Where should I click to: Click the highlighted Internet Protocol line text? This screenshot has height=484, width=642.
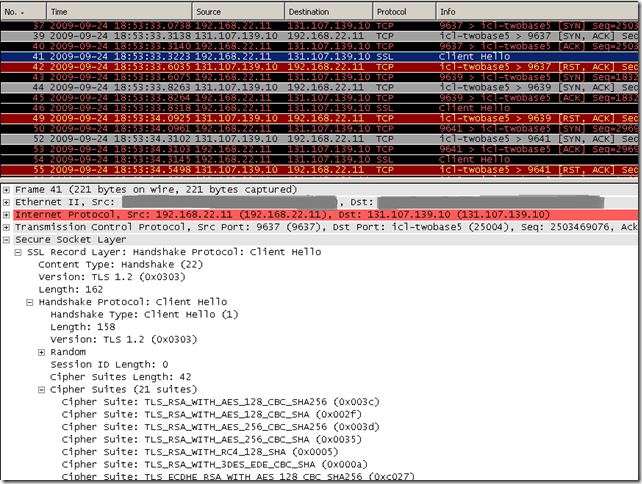pos(282,215)
